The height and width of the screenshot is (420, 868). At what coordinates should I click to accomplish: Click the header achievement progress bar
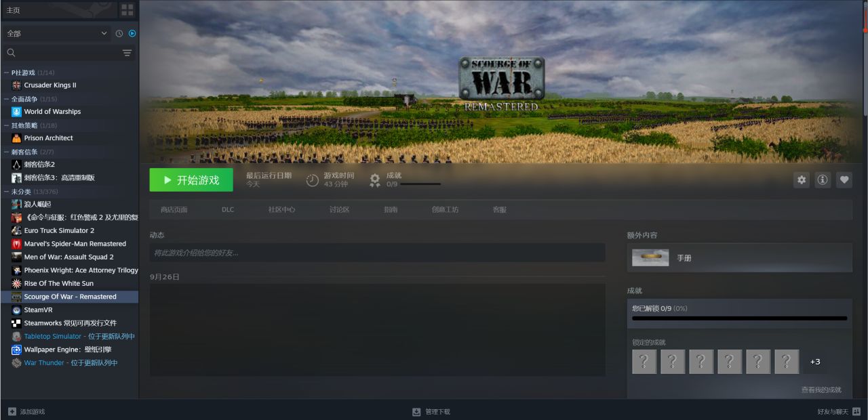tap(420, 184)
